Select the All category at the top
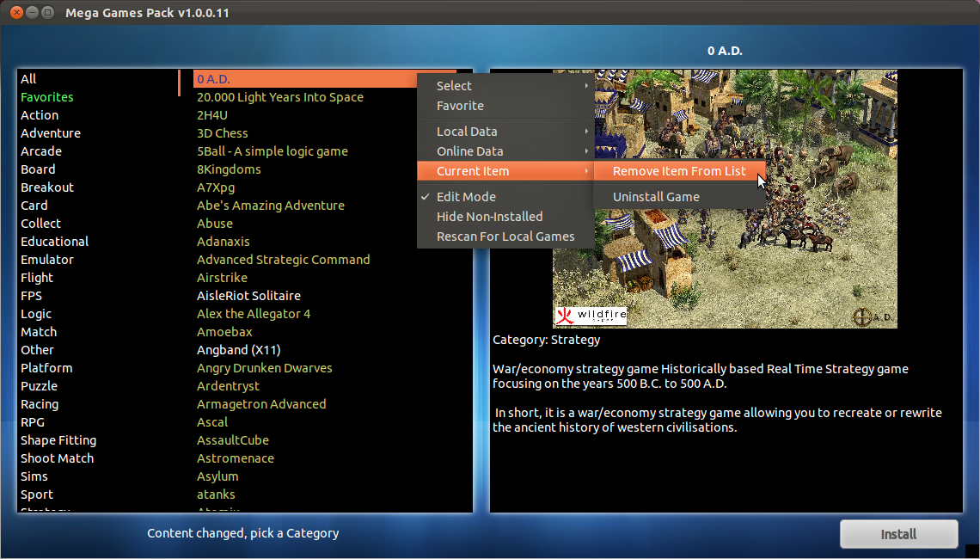980x559 pixels. [x=28, y=78]
